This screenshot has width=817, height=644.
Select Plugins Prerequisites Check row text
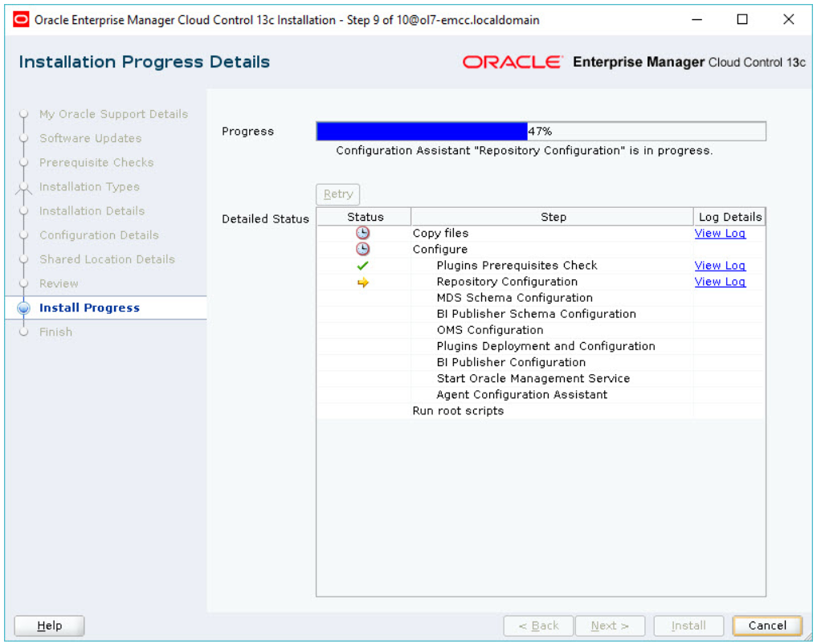[517, 266]
